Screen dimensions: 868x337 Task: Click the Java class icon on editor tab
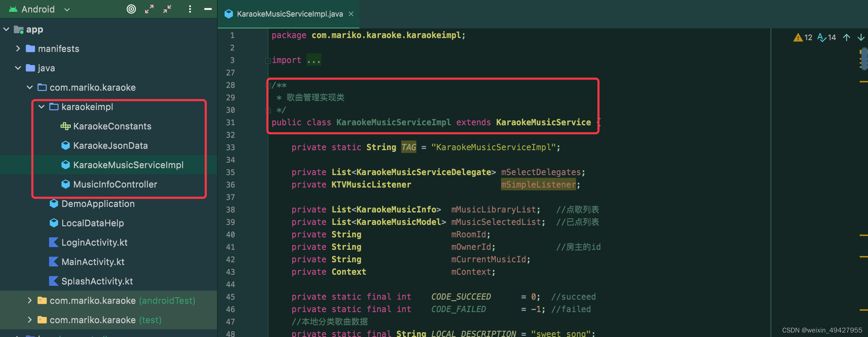228,14
